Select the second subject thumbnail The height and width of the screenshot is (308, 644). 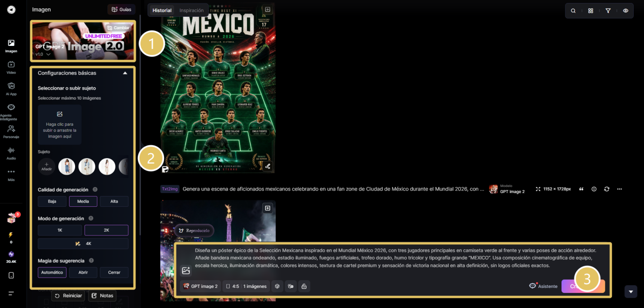pos(87,166)
